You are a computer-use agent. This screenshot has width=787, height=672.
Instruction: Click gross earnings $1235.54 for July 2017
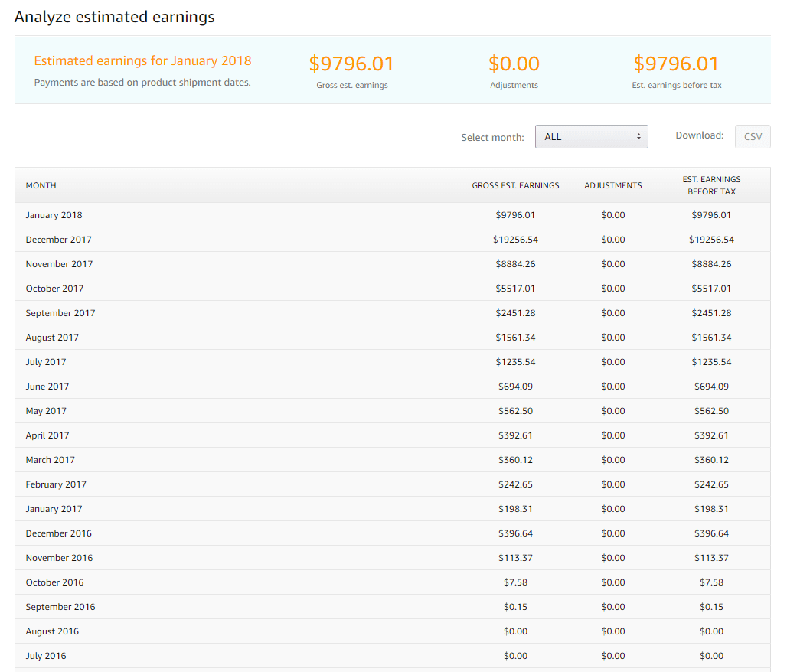point(515,362)
